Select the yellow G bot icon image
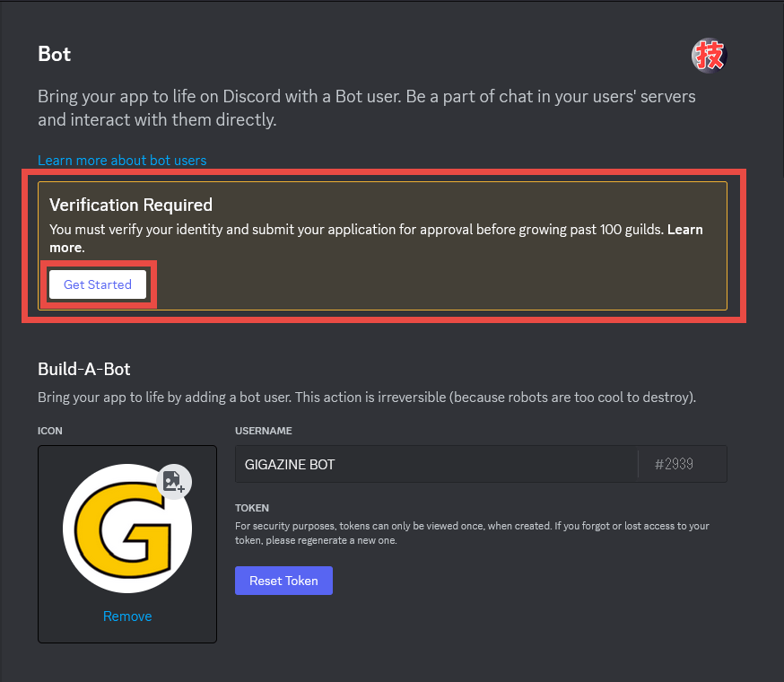This screenshot has width=784, height=682. point(127,529)
